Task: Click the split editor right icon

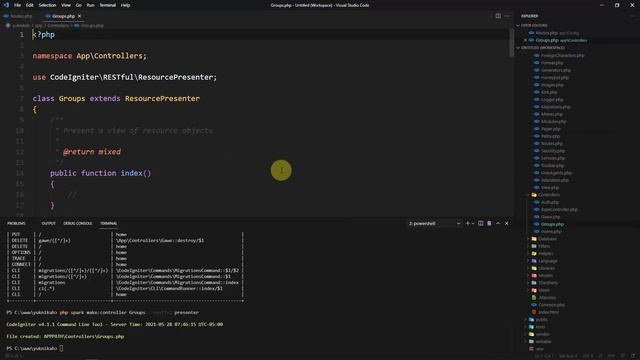Action: (x=498, y=16)
